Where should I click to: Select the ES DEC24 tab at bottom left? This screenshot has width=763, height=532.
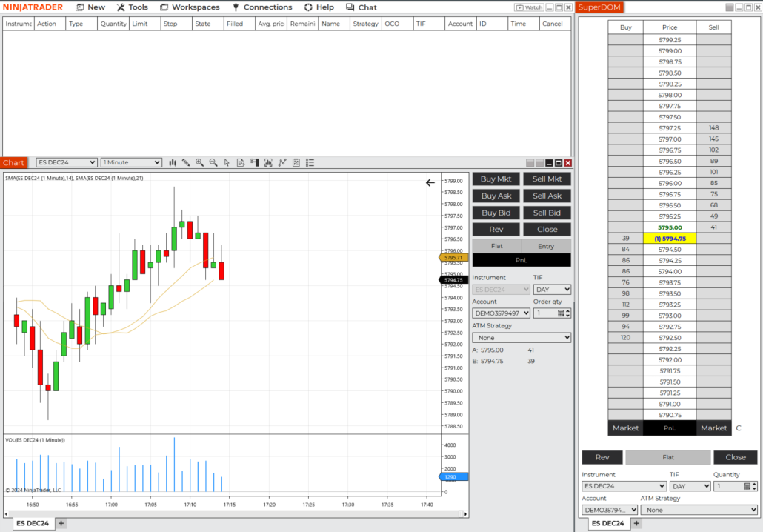pos(33,522)
